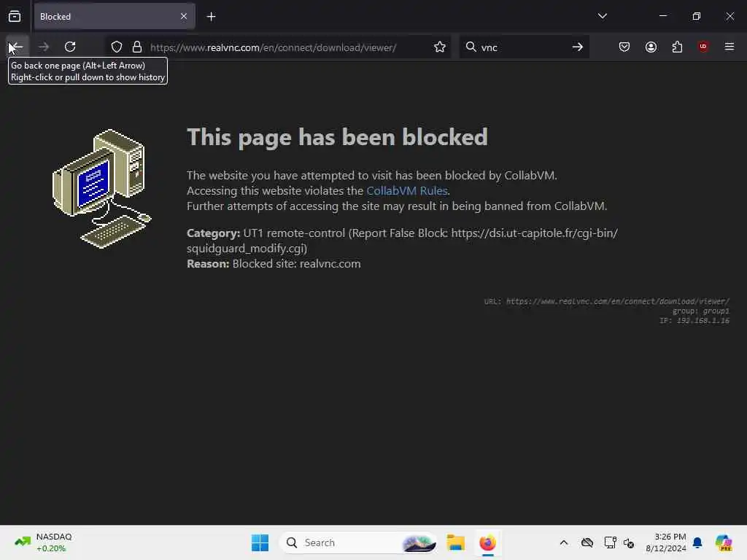
Task: Open the extensions puzzle icon
Action: pos(677,47)
